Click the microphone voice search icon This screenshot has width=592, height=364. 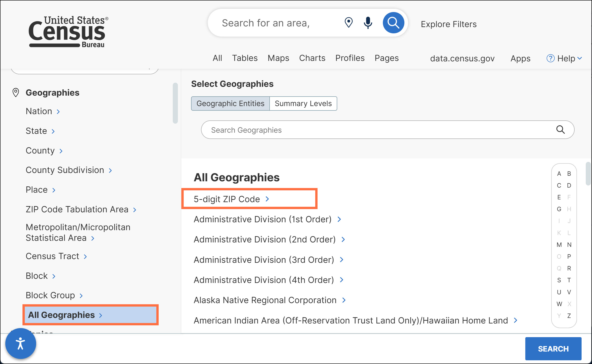pos(368,23)
